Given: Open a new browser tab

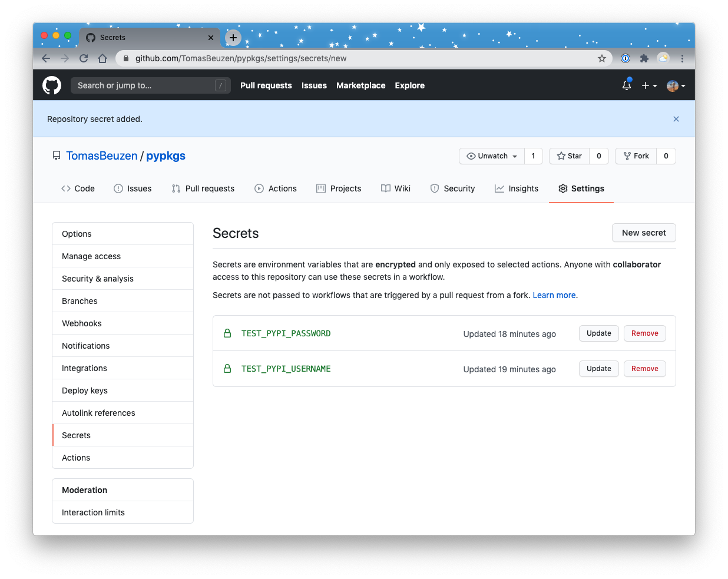Looking at the screenshot, I should (233, 38).
